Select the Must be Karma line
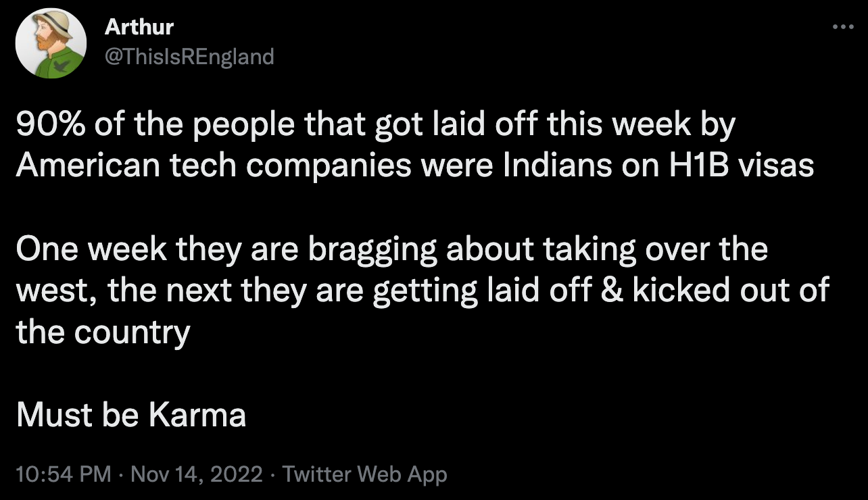Image resolution: width=868 pixels, height=500 pixels. tap(131, 415)
